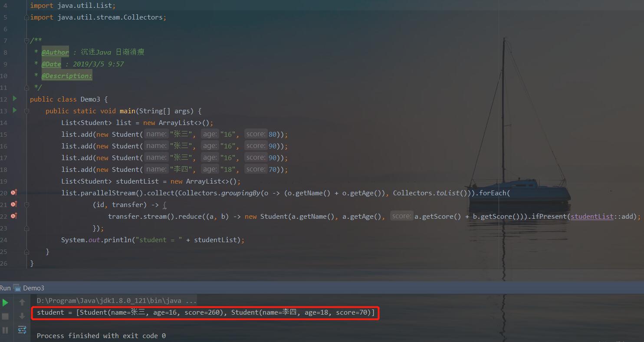Click the Down the stack trace arrow icon

[x=22, y=316]
